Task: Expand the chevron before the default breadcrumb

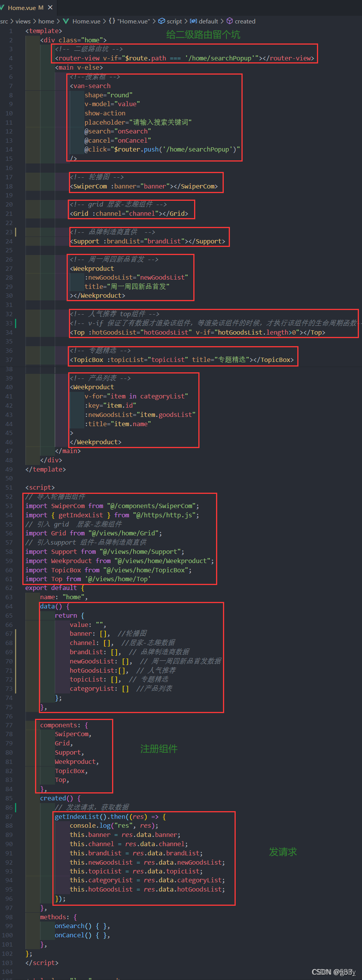Action: click(x=186, y=21)
